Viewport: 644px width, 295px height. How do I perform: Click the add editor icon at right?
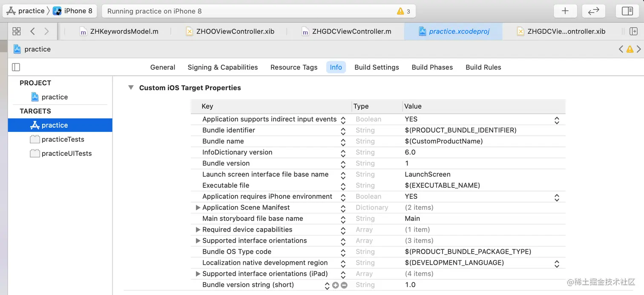pos(633,31)
